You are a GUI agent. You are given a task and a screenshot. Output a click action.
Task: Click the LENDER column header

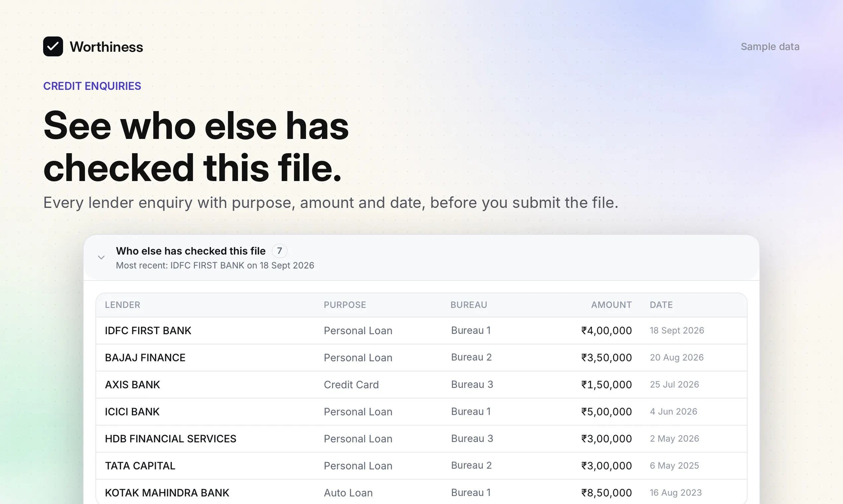pos(122,305)
